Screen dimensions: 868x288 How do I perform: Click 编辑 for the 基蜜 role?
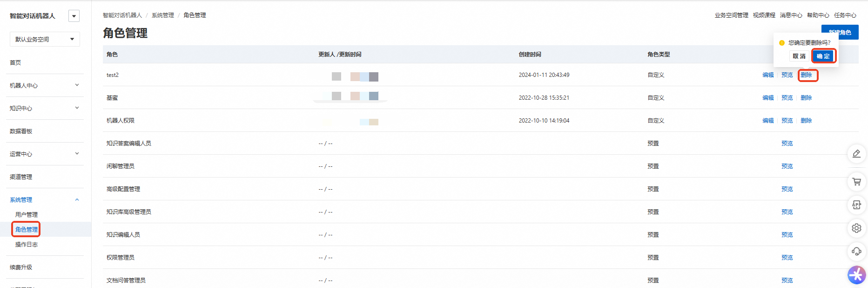768,98
